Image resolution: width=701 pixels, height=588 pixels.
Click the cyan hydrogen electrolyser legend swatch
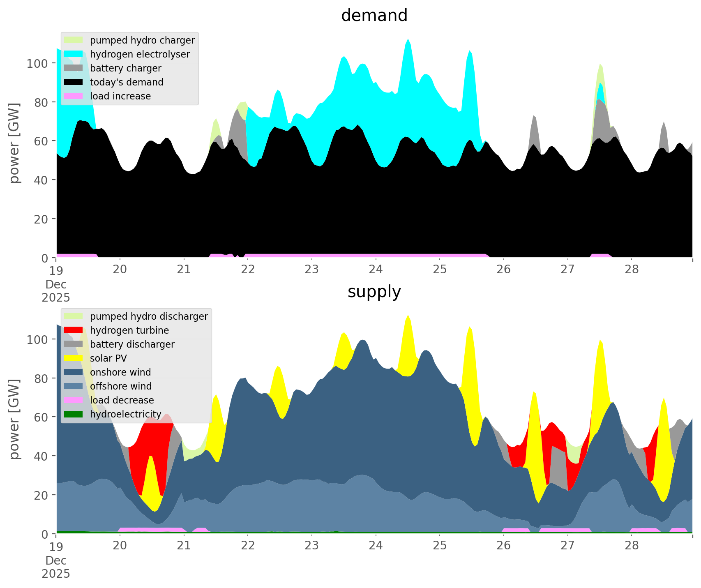(74, 54)
